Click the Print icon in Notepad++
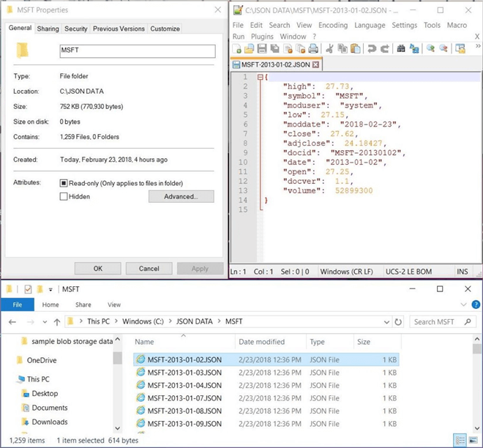The height and width of the screenshot is (448, 483). (x=313, y=49)
